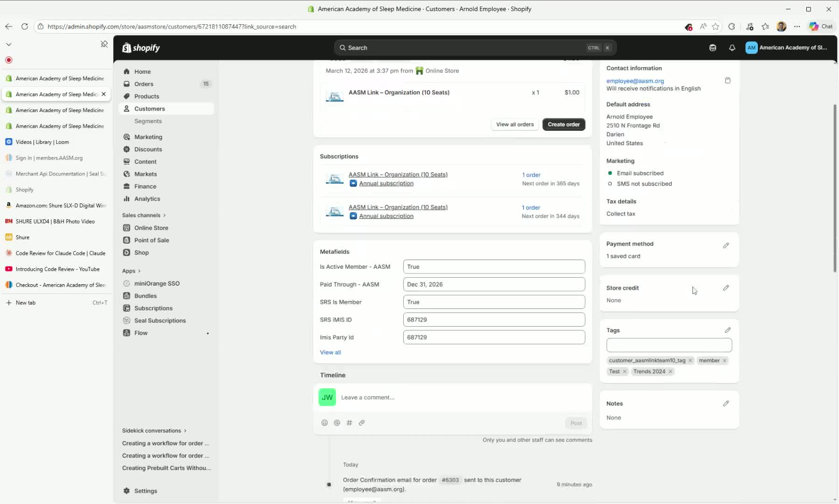Click View all orders
This screenshot has height=504, width=839.
(515, 125)
